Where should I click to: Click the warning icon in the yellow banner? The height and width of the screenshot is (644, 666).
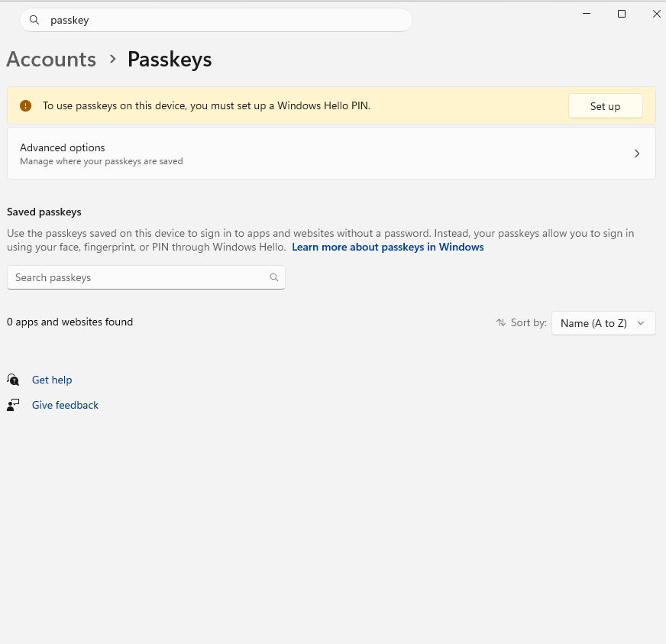coord(25,105)
